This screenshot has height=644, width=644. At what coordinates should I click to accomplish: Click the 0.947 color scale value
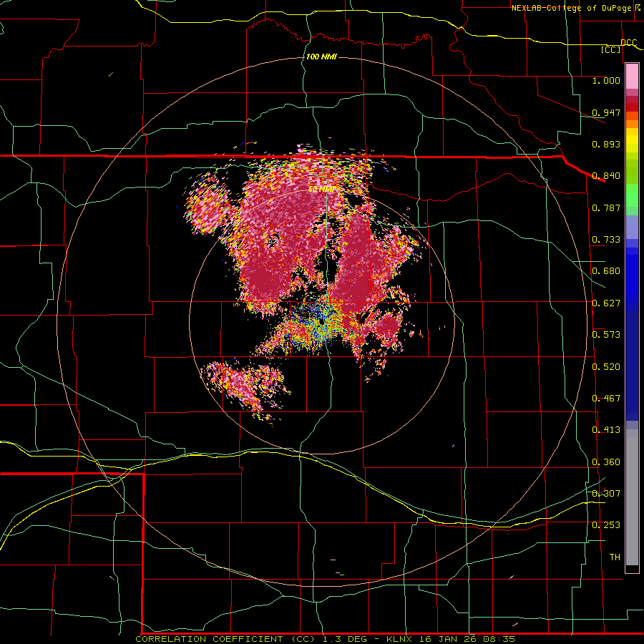[606, 112]
